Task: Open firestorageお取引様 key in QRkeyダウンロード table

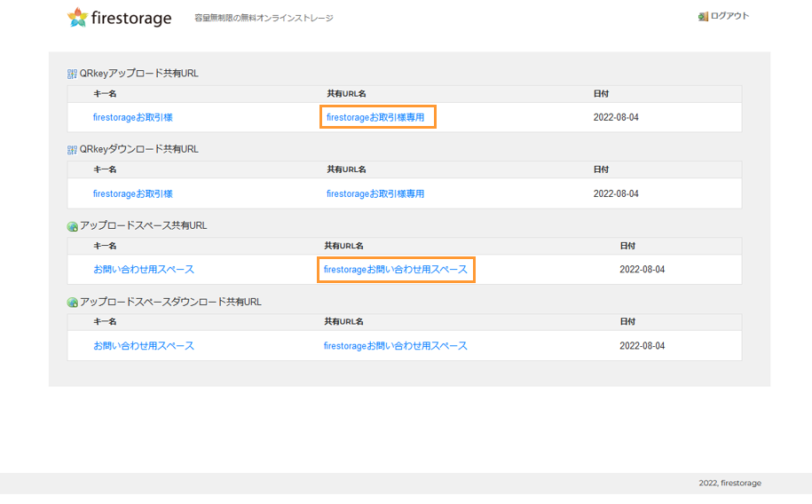Action: [132, 193]
